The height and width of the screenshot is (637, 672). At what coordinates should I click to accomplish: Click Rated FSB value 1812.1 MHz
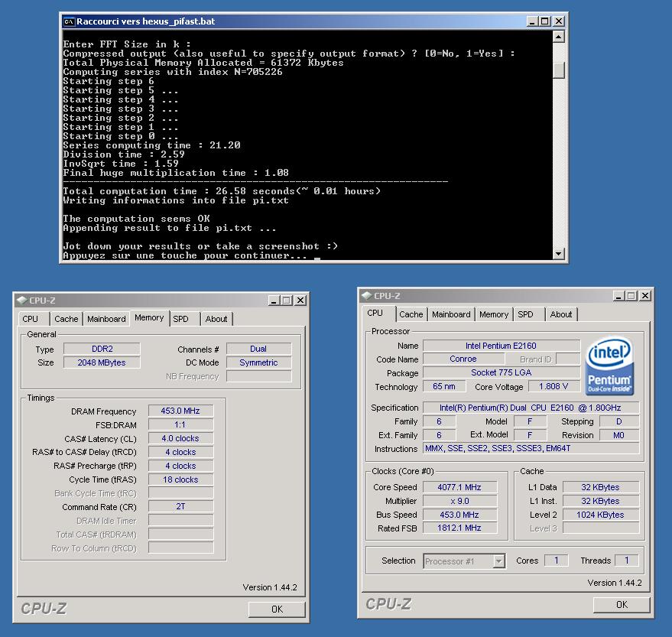(x=460, y=528)
